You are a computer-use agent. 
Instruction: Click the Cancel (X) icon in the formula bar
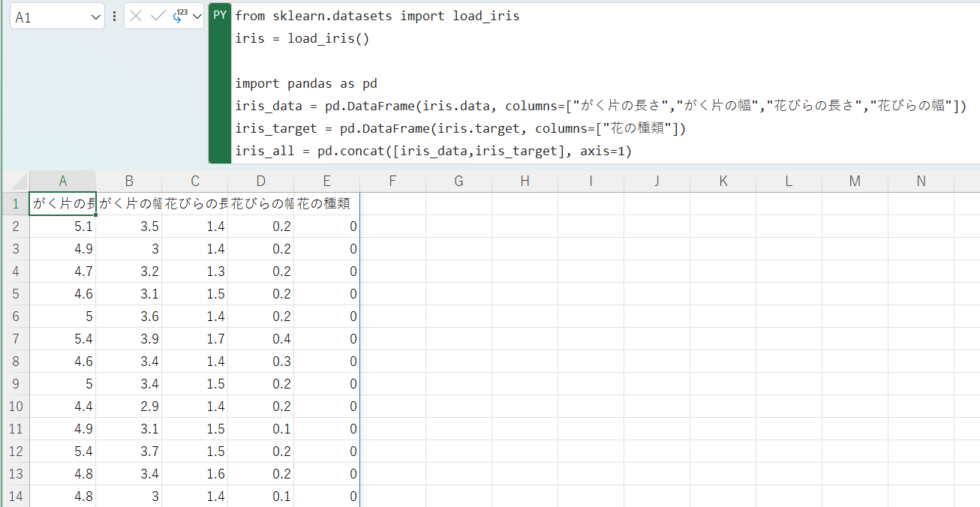[136, 14]
